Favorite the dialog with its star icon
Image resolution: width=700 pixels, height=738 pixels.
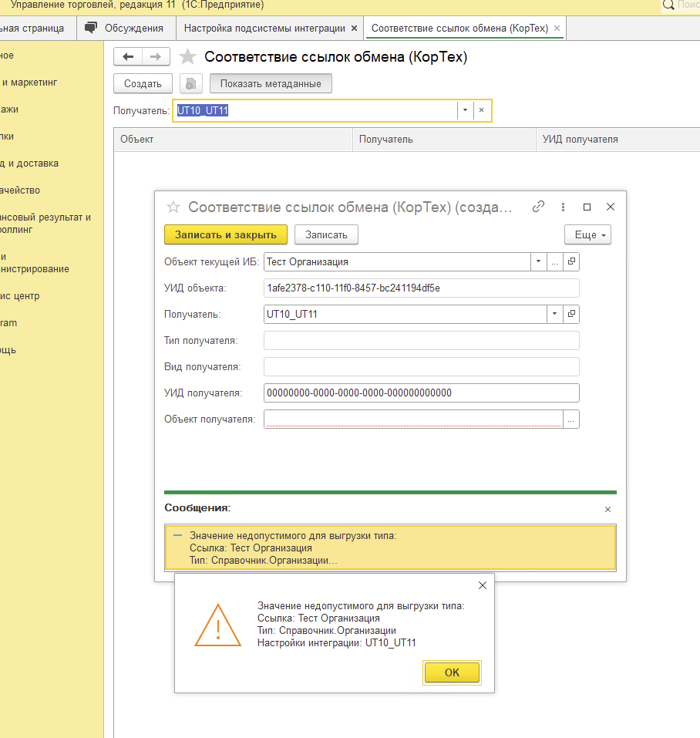click(x=173, y=207)
